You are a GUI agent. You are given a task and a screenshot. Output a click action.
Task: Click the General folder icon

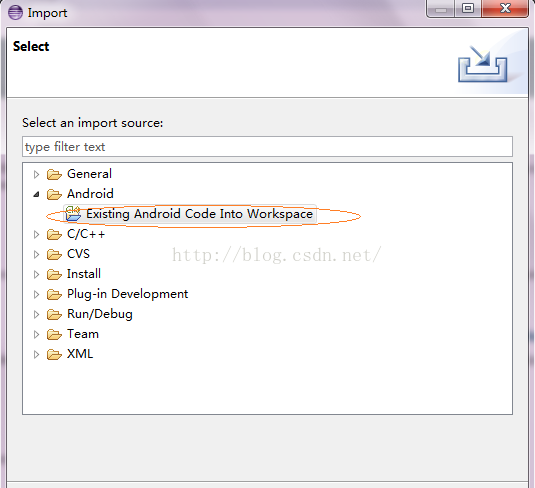click(54, 174)
